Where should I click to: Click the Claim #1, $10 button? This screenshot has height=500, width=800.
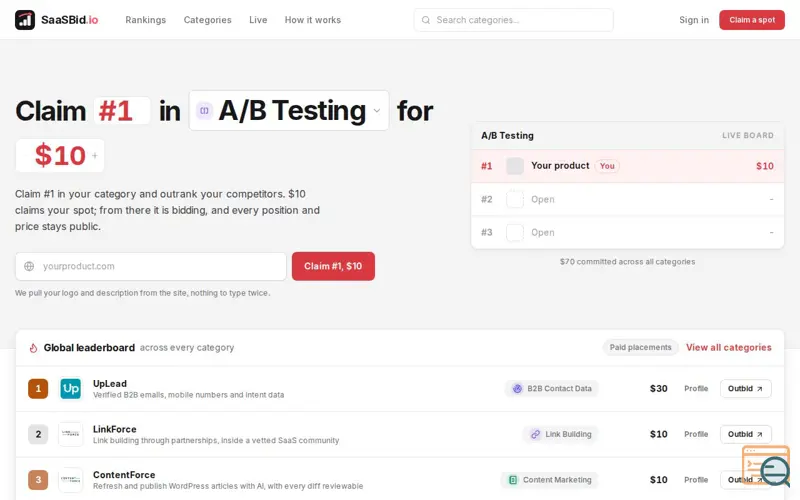click(333, 266)
